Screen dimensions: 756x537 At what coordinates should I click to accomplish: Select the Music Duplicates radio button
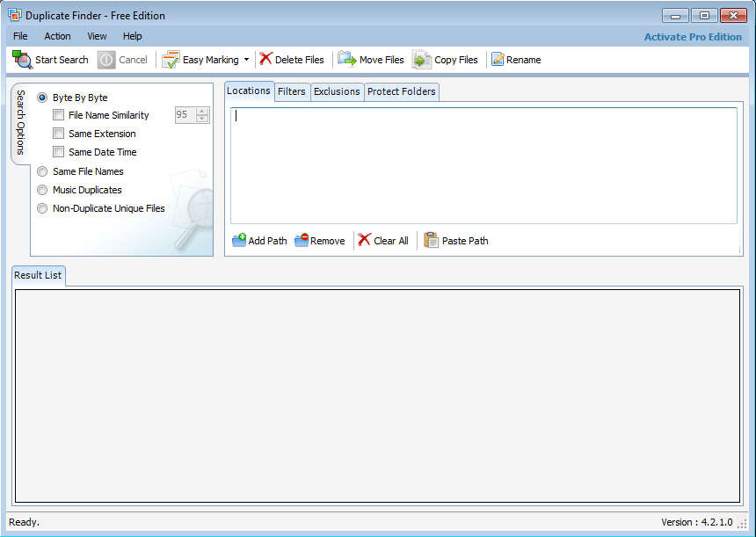42,190
